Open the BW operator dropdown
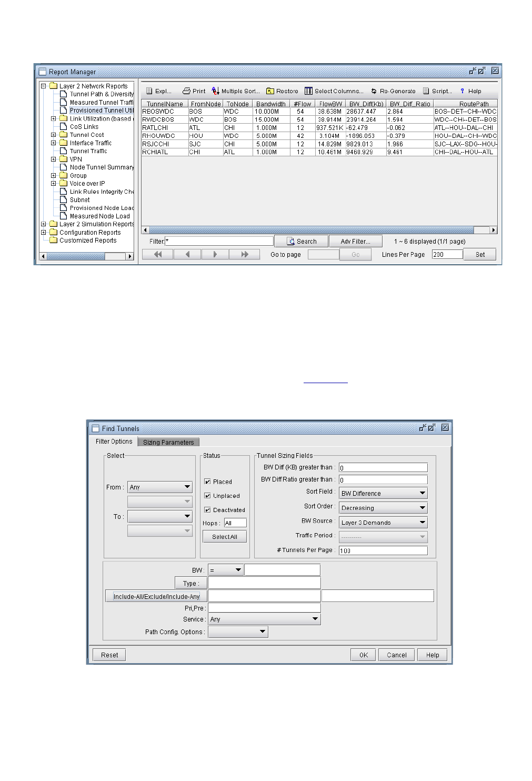This screenshot has width=532, height=781. coord(226,570)
